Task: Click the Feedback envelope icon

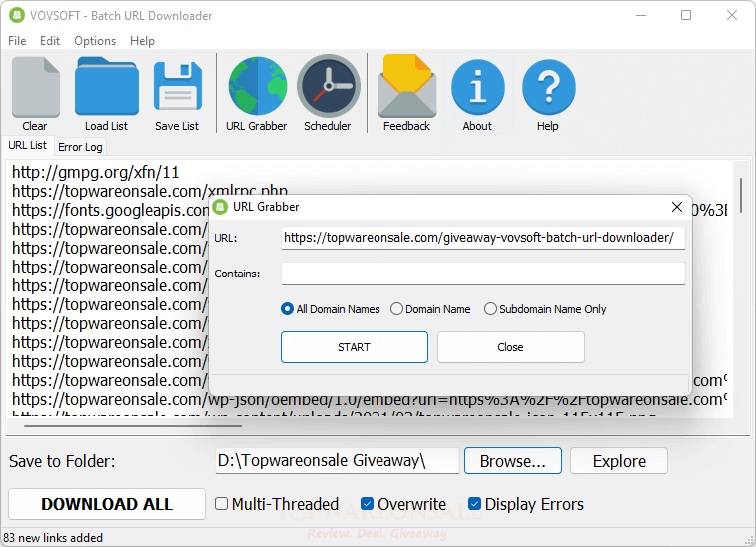Action: 406,87
